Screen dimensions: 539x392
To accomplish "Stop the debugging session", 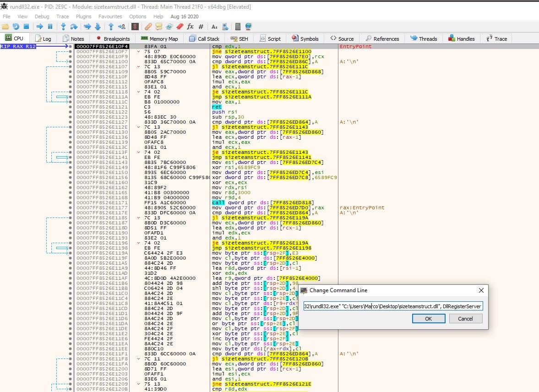I will click(26, 27).
